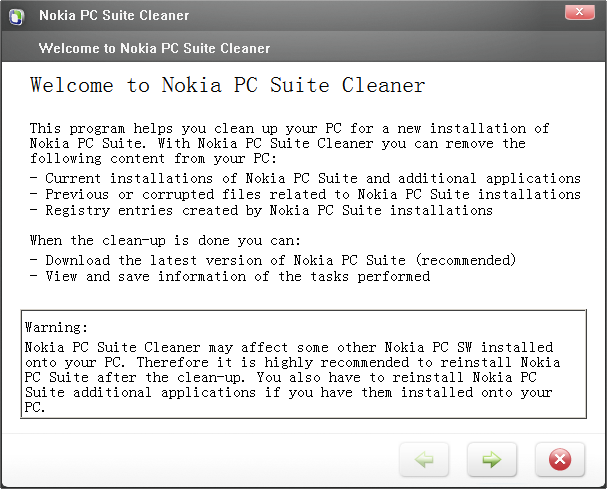Viewport: 607px width, 489px height.
Task: Click the 'When the clean-up is done you can:' text
Action: pos(166,243)
